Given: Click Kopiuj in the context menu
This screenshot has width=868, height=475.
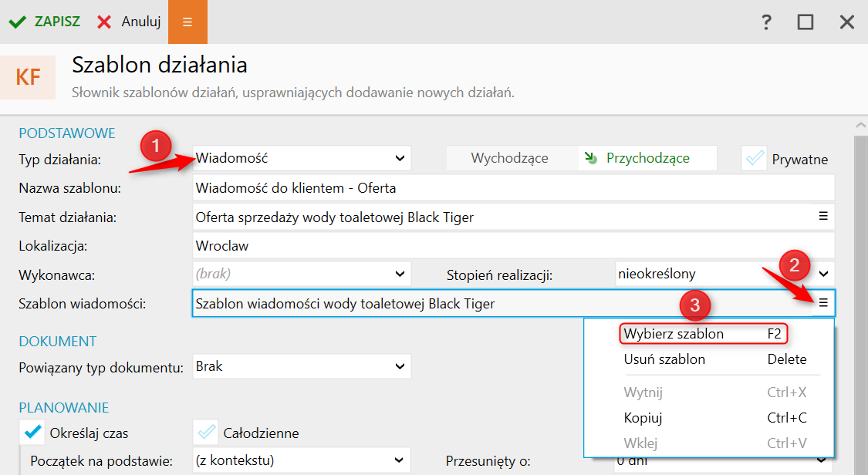Looking at the screenshot, I should click(x=643, y=418).
